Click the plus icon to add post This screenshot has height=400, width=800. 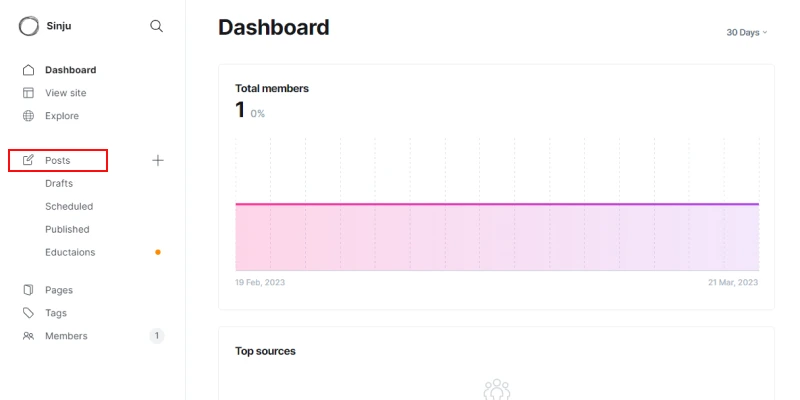(x=157, y=160)
